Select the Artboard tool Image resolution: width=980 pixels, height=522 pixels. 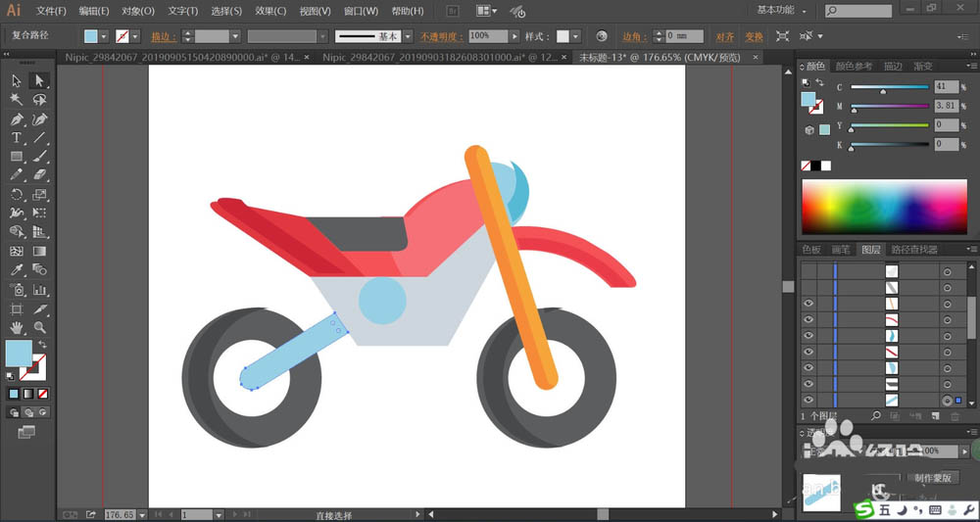17,308
